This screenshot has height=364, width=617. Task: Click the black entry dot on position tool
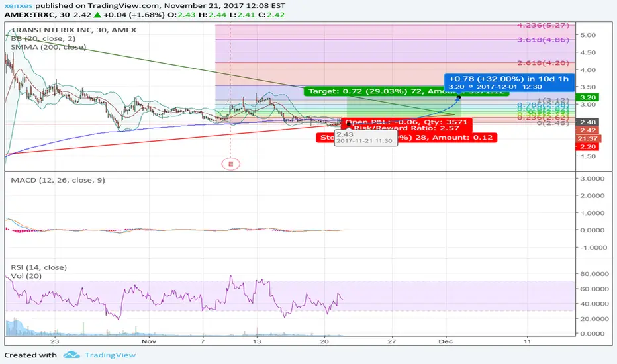click(x=349, y=124)
